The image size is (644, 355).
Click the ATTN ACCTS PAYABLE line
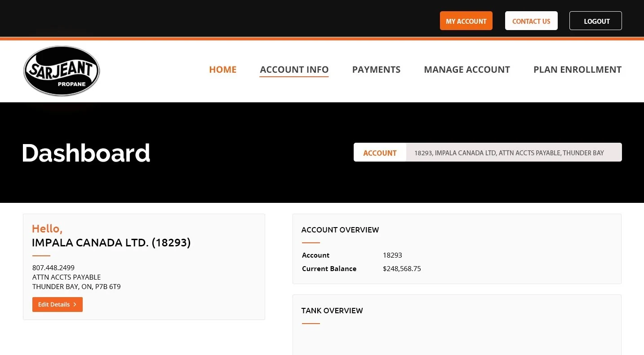[x=67, y=277]
